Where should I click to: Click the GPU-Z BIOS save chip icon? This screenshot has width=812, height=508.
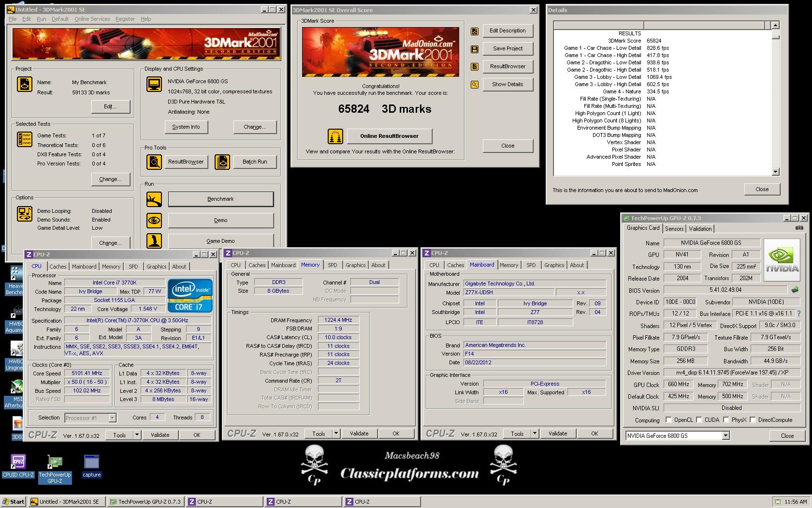pos(795,290)
